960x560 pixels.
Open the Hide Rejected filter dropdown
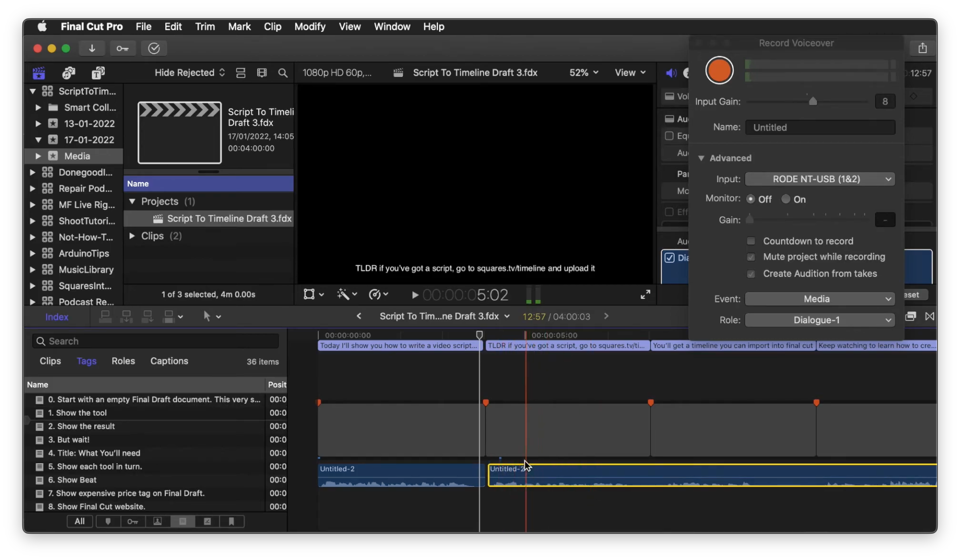[190, 73]
